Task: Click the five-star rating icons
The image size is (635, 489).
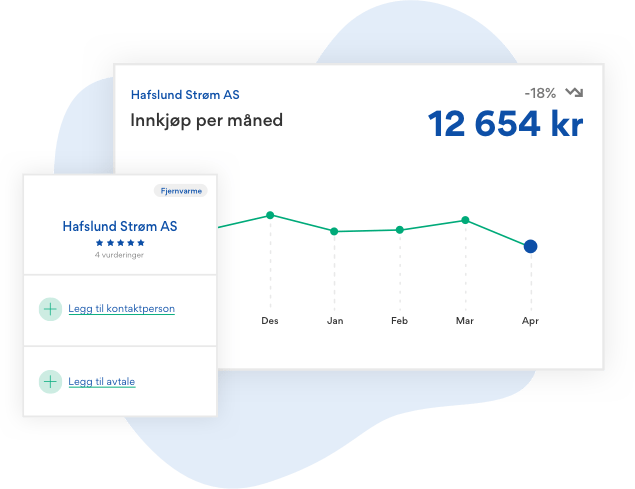Action: pos(120,242)
